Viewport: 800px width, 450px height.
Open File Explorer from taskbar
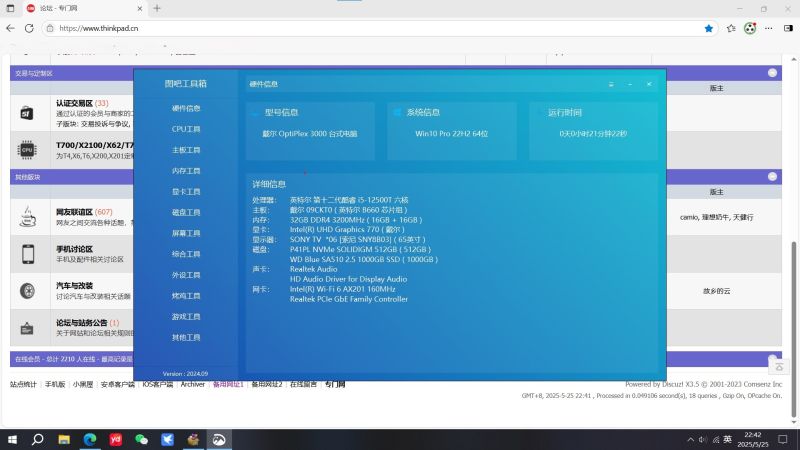coord(64,439)
